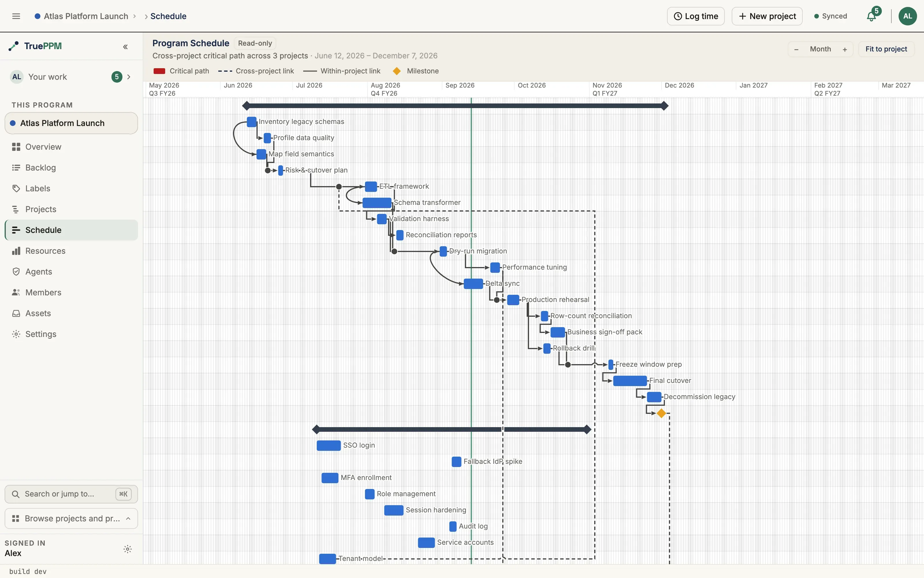Open Resources in the sidebar
Image resolution: width=924 pixels, height=578 pixels.
click(71, 251)
